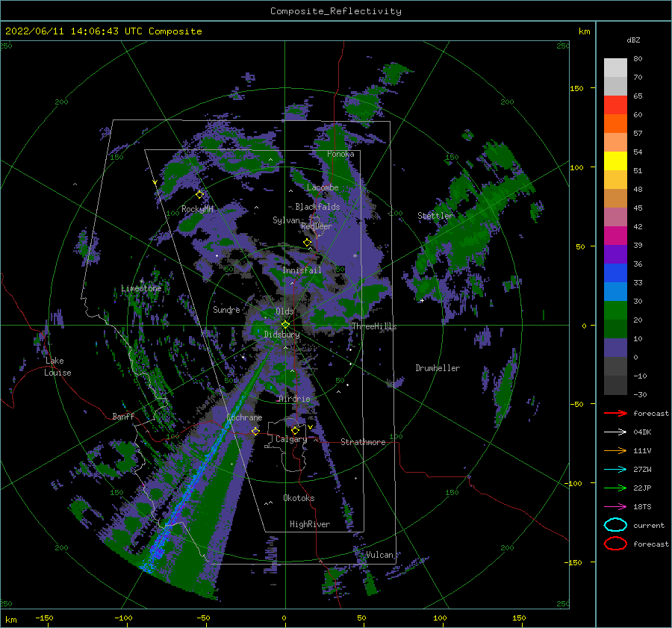Click the cyan 27ZW arrow icon

[615, 470]
